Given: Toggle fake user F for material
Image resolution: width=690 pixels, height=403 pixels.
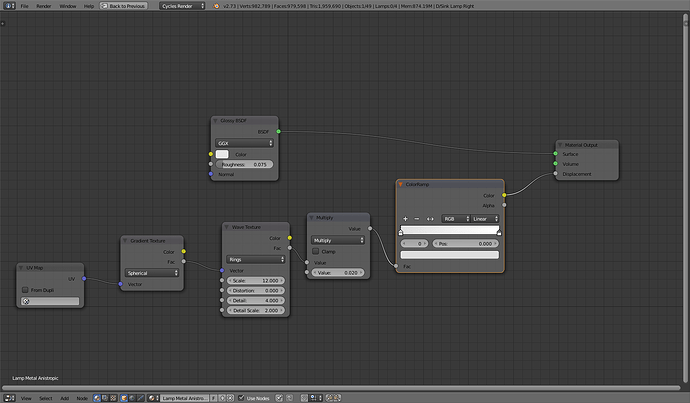Looking at the screenshot, I should [213, 398].
